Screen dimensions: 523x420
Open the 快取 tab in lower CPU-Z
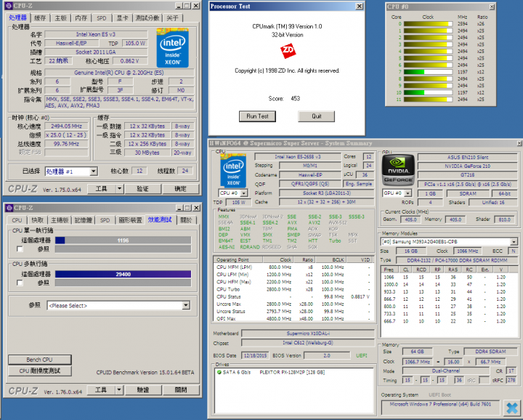pyautogui.click(x=38, y=220)
